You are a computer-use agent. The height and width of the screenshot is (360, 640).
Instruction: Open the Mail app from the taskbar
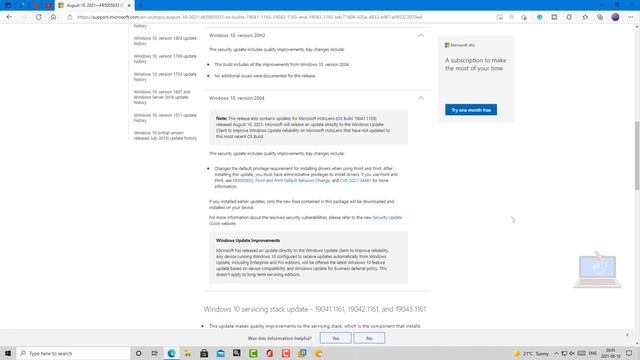[220, 353]
